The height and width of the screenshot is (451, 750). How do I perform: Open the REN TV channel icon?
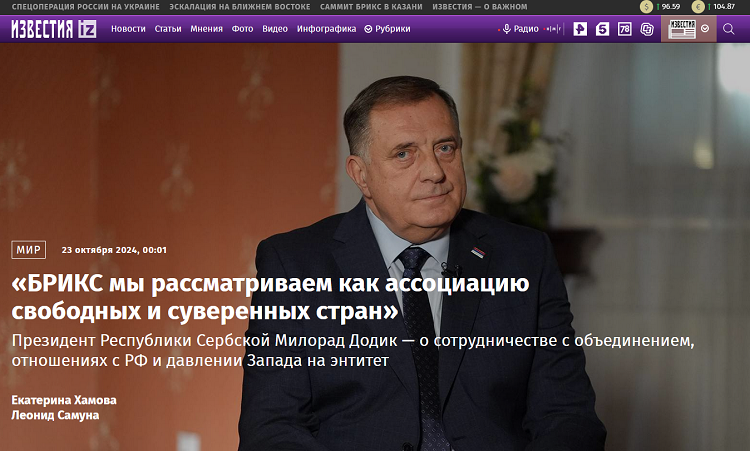[x=580, y=29]
